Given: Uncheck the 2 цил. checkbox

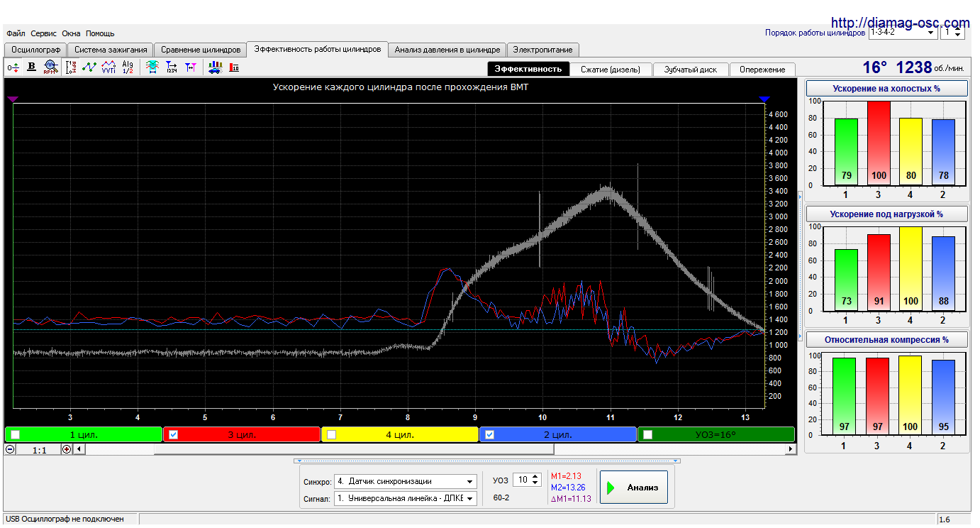Looking at the screenshot, I should 489,435.
